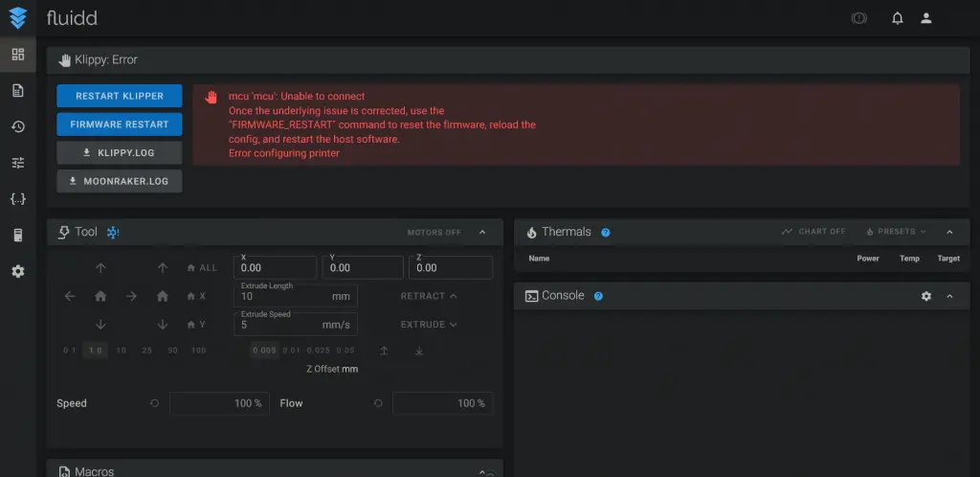This screenshot has height=477, width=980.
Task: Reset Speed to default icon
Action: coord(154,403)
